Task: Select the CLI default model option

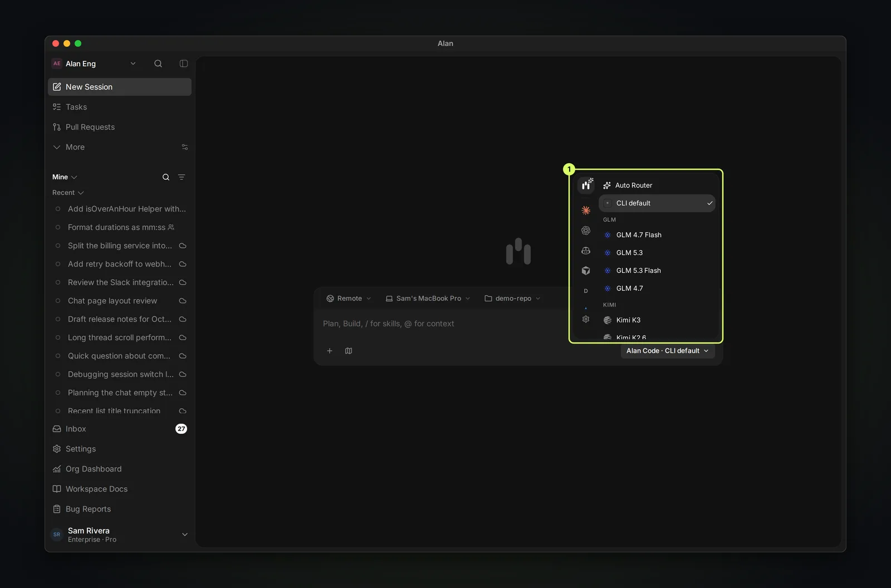Action: click(657, 203)
